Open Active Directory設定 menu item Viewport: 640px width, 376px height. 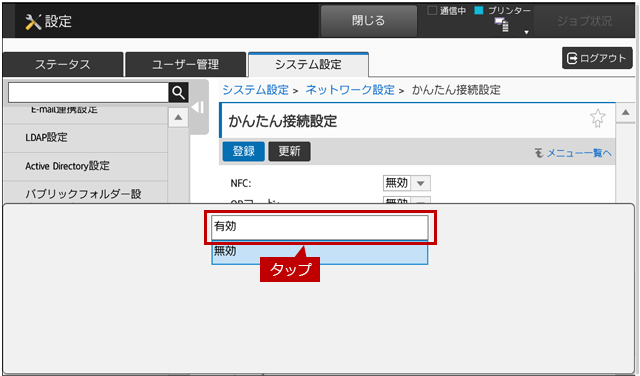click(x=85, y=166)
